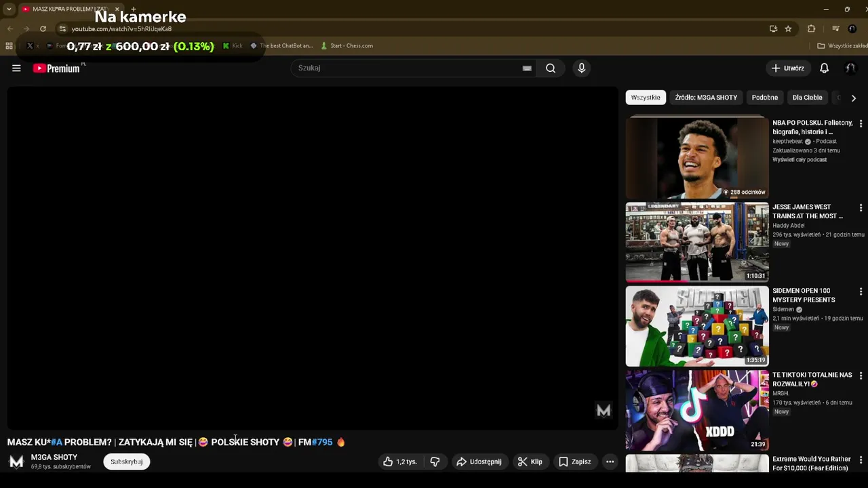The width and height of the screenshot is (868, 488).
Task: Open options menu for TE TIKTOKI video
Action: pyautogui.click(x=861, y=375)
